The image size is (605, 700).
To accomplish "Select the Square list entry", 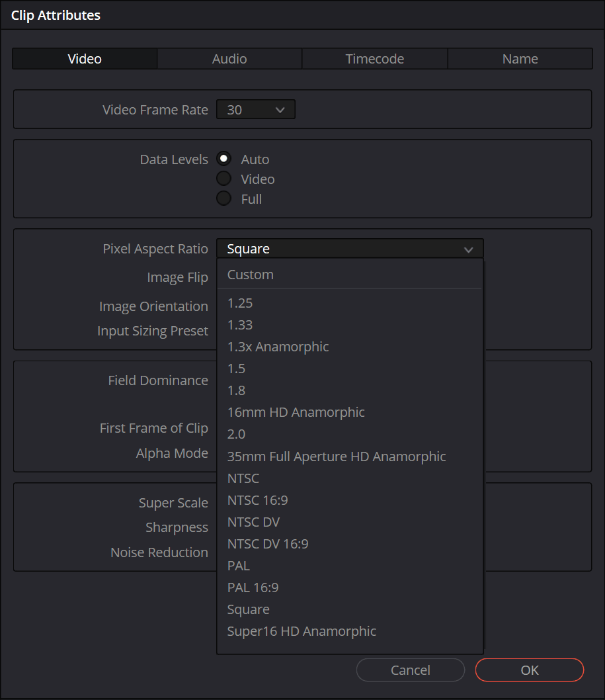I will 249,609.
